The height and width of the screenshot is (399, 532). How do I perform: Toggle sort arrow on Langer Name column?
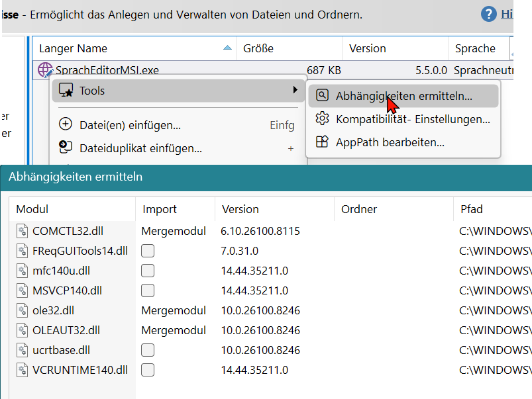point(227,48)
